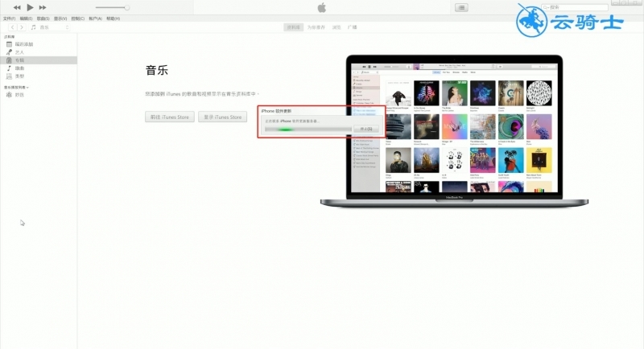
Task: Select 艺人 in the sidebar
Action: tap(39, 52)
